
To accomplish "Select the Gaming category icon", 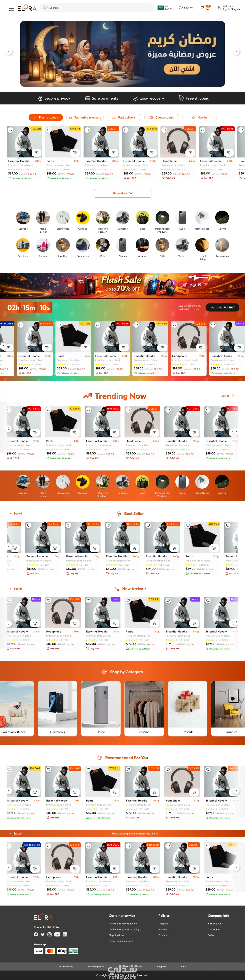I will (x=83, y=218).
